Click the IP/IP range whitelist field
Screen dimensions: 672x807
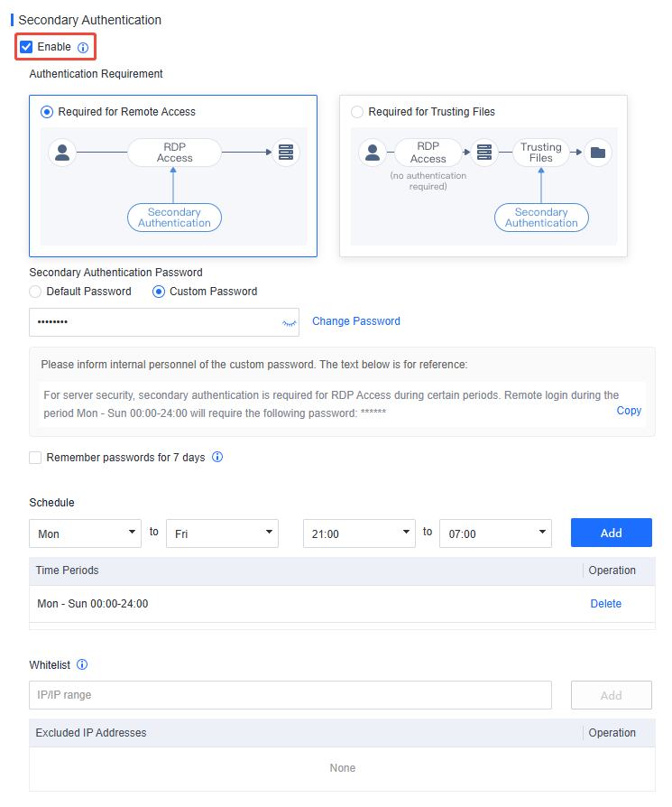[x=290, y=695]
